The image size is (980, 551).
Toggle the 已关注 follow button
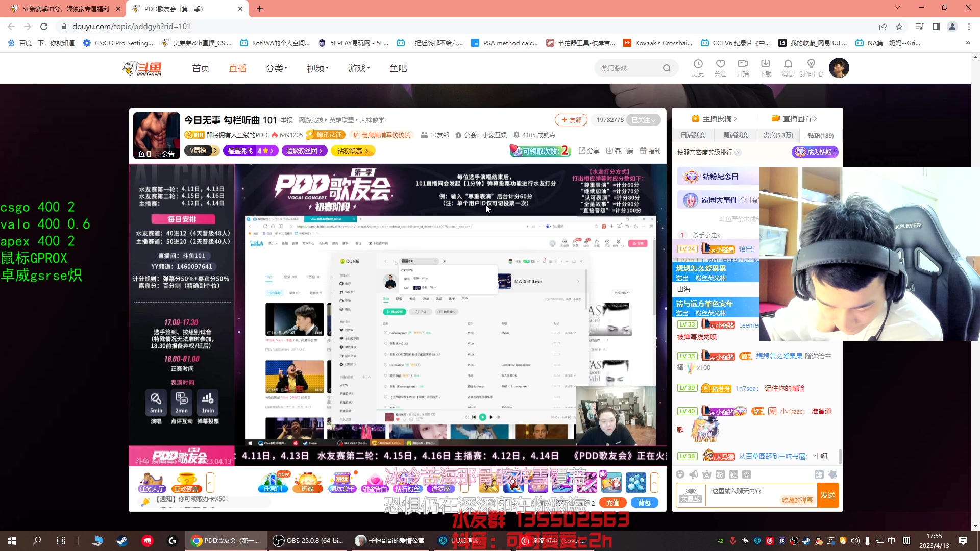[x=643, y=120]
